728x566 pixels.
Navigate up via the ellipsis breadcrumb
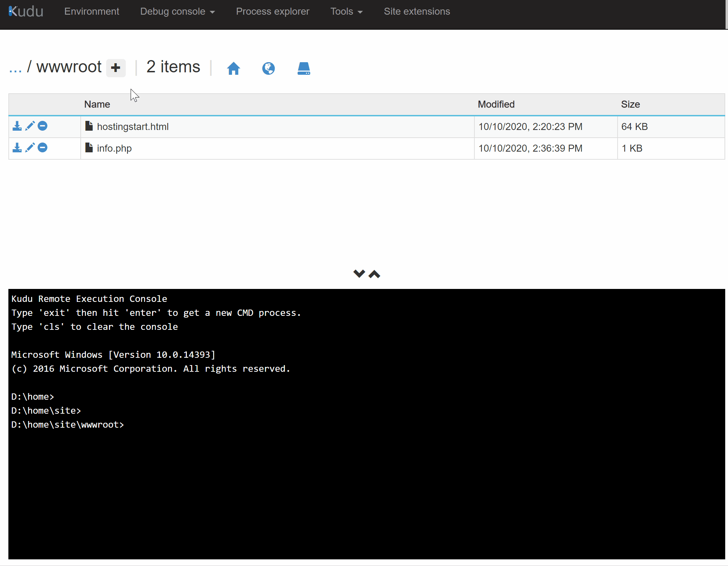click(x=15, y=67)
